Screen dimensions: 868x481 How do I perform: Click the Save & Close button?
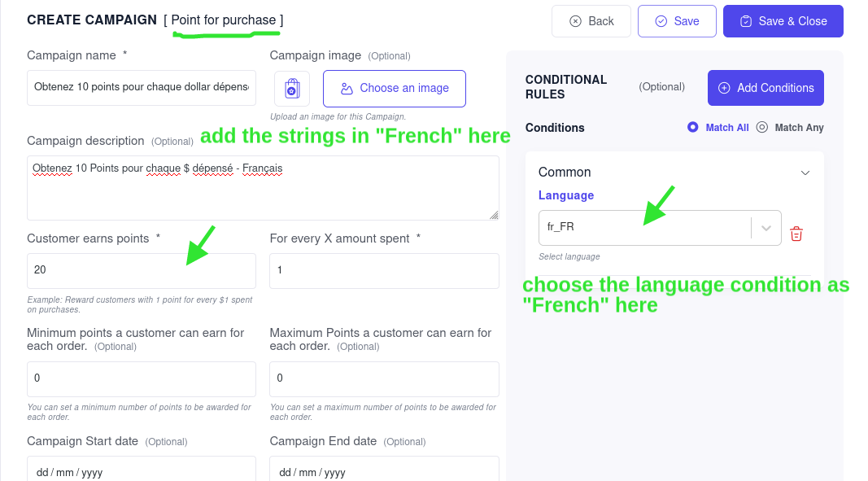[783, 21]
